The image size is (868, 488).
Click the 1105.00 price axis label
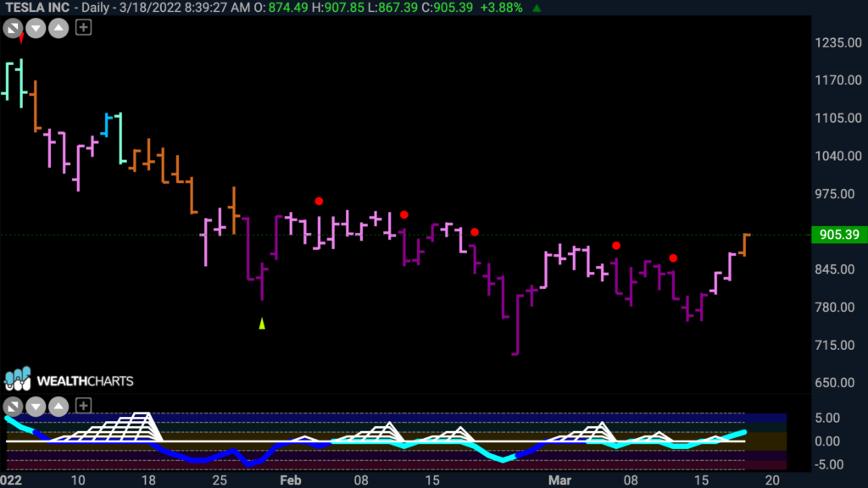click(x=838, y=118)
